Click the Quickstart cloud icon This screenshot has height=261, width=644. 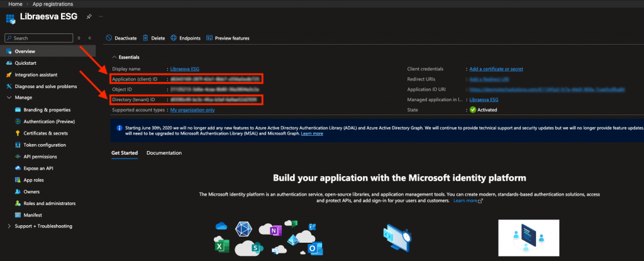[9, 64]
